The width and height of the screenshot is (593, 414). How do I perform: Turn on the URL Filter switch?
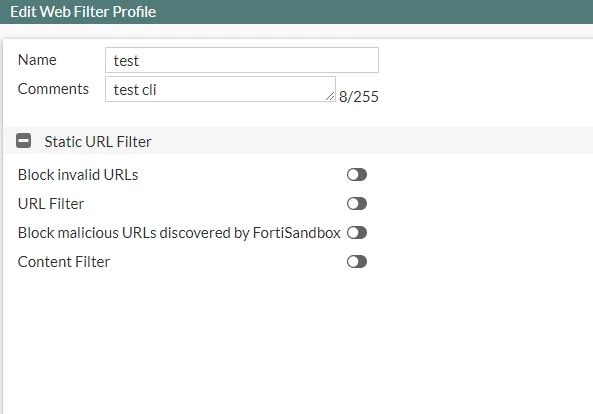(x=357, y=204)
